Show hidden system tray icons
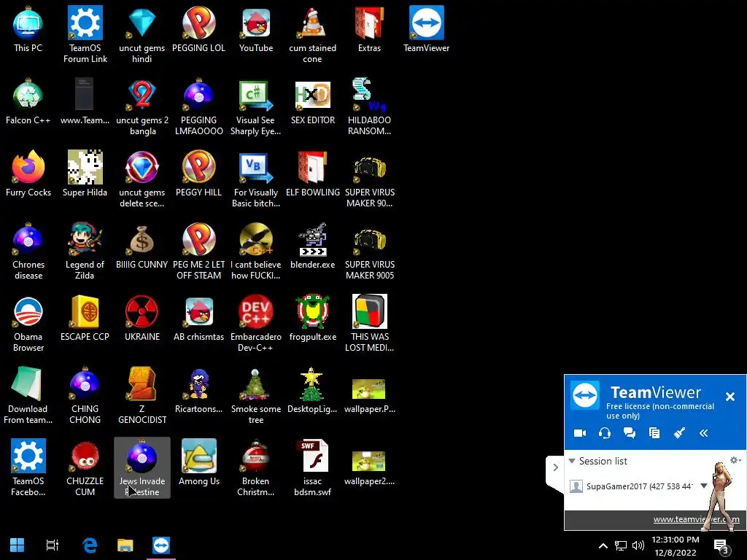Screen dimensions: 747x560 (603, 545)
